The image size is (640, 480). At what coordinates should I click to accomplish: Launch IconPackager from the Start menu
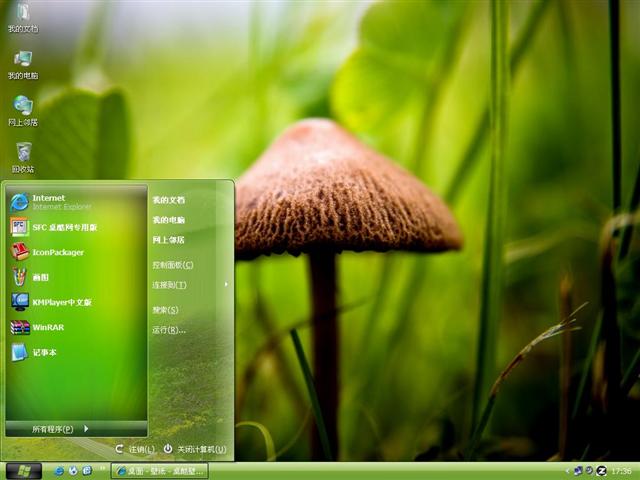coord(57,252)
